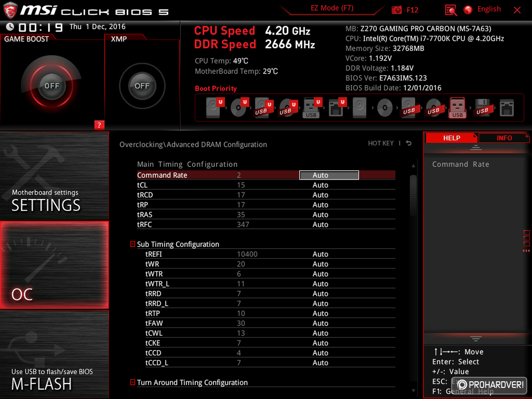Click the tREFI value 10400
This screenshot has height=399, width=532.
[247, 254]
